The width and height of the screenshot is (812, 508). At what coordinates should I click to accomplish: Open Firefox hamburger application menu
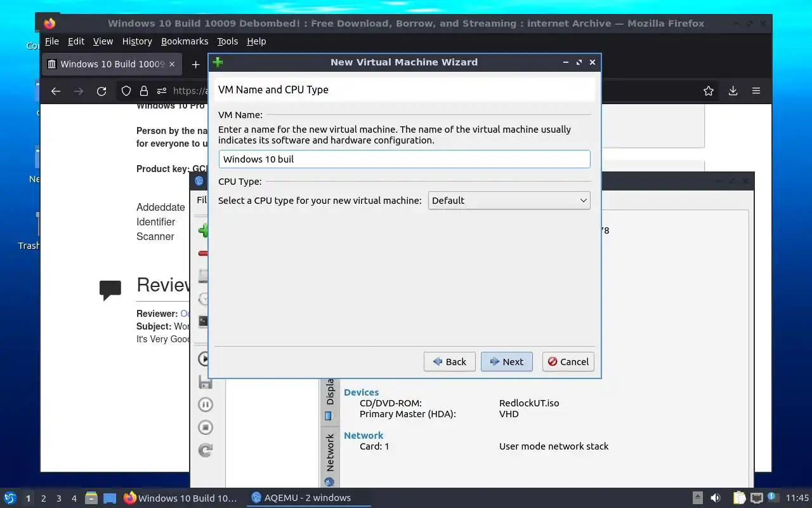tap(756, 91)
